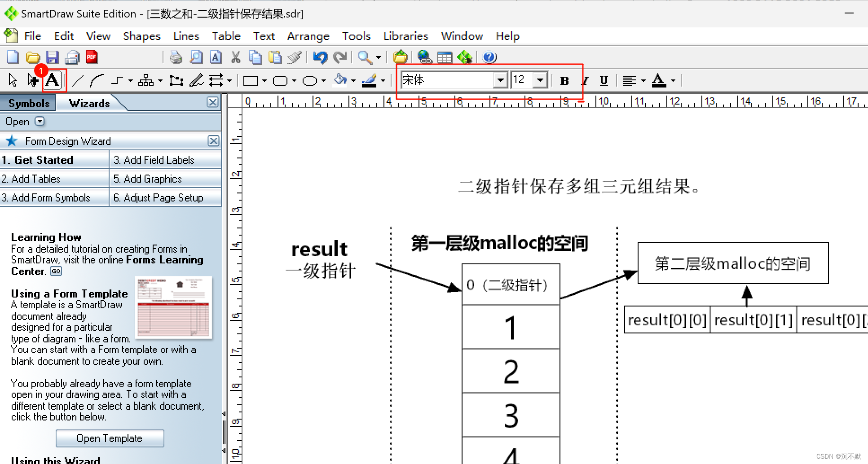The width and height of the screenshot is (868, 464).
Task: Open the Libraries menu
Action: click(x=405, y=36)
